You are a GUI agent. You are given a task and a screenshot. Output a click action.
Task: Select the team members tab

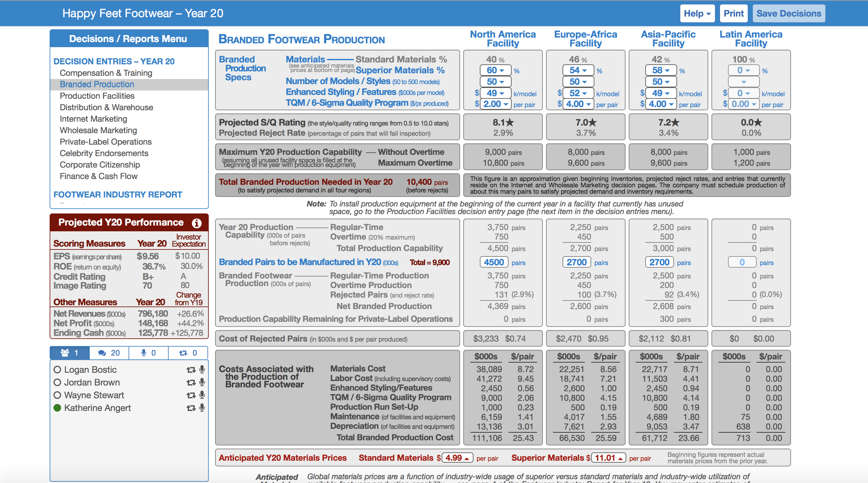(x=69, y=353)
